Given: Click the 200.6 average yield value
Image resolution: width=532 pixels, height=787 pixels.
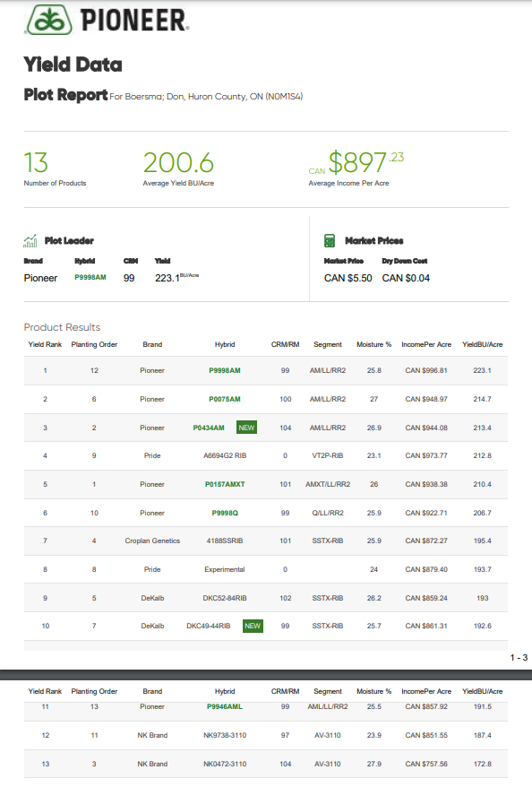Looking at the screenshot, I should [178, 162].
